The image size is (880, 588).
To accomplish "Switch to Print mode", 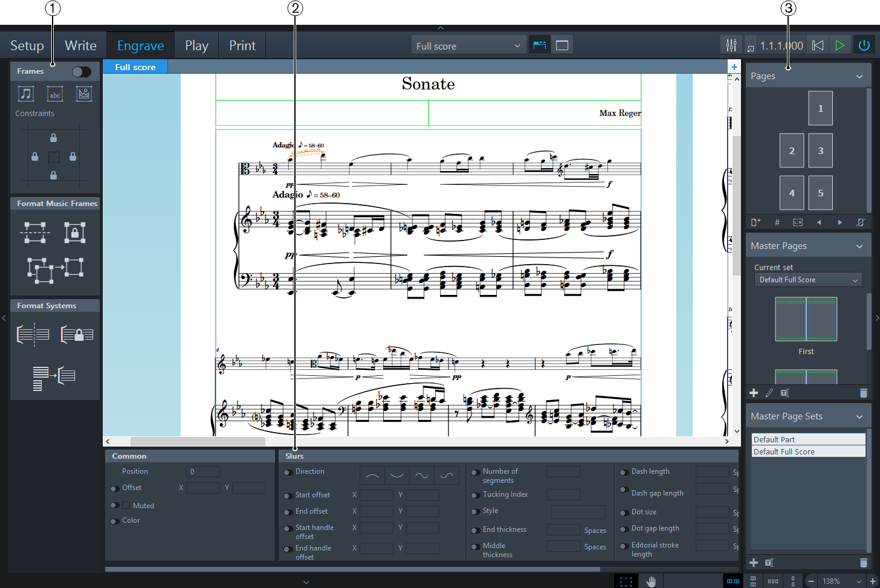I will point(242,45).
